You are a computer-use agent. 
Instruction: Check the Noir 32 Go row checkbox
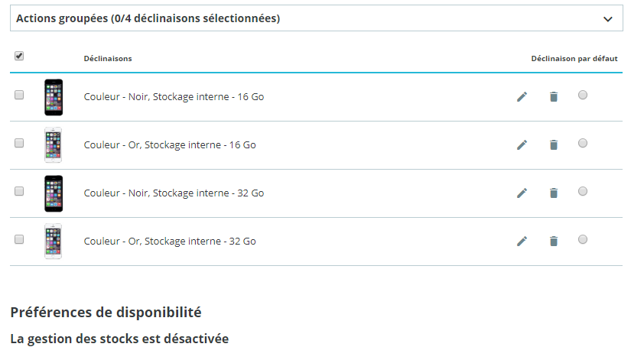point(19,191)
